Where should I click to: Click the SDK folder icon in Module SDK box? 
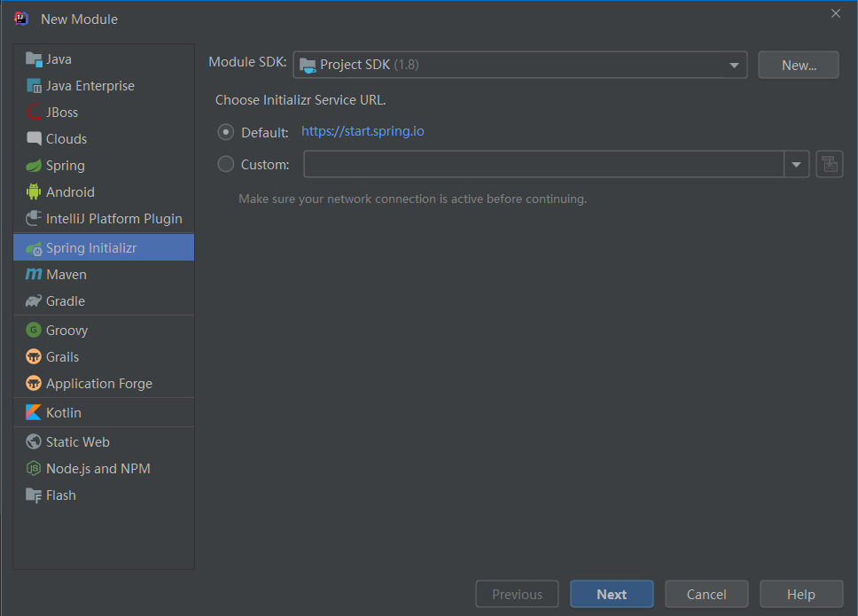[x=308, y=65]
